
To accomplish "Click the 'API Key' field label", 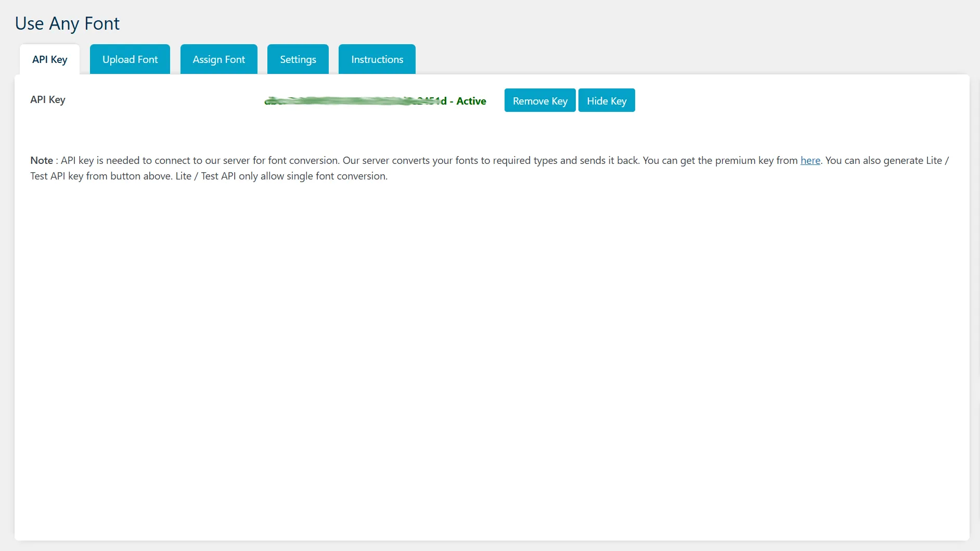I will [48, 99].
